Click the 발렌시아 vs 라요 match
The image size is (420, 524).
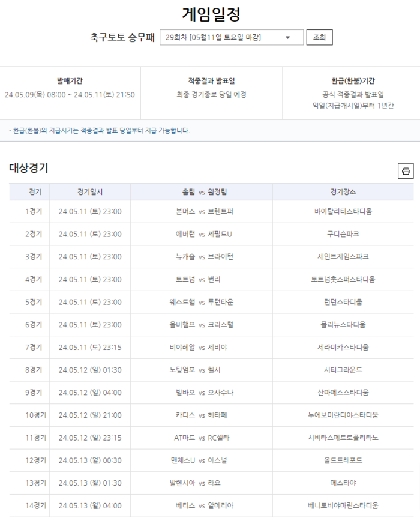point(202,483)
